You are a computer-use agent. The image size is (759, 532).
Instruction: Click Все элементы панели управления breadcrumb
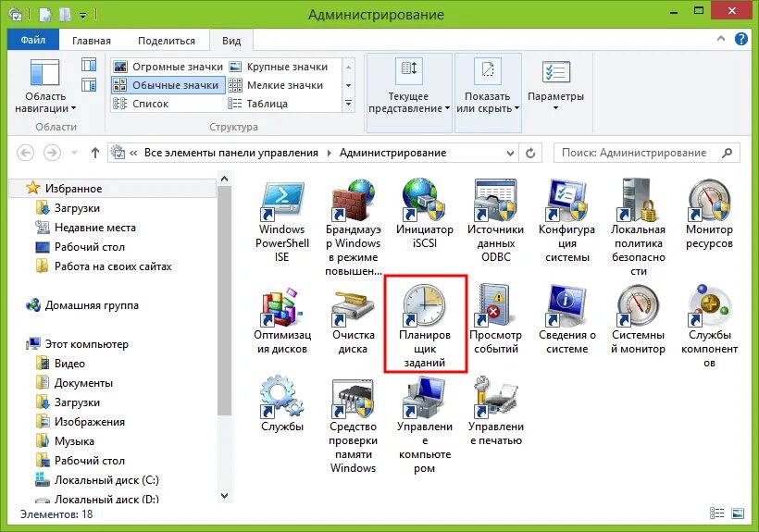coord(230,153)
